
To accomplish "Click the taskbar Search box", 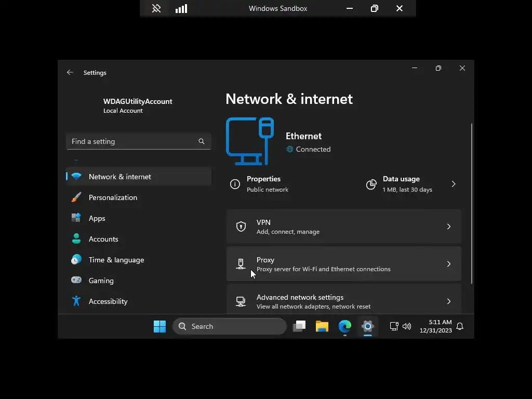I will (230, 326).
